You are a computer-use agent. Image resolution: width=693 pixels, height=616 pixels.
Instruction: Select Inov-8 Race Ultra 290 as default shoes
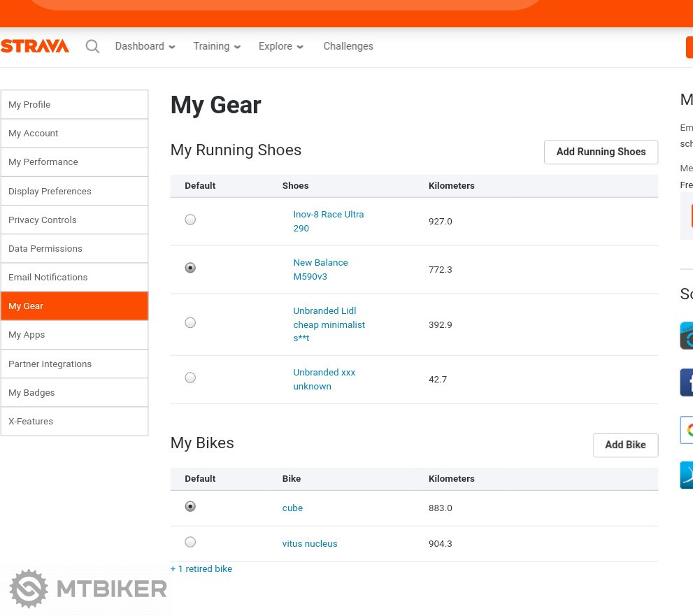pos(190,220)
